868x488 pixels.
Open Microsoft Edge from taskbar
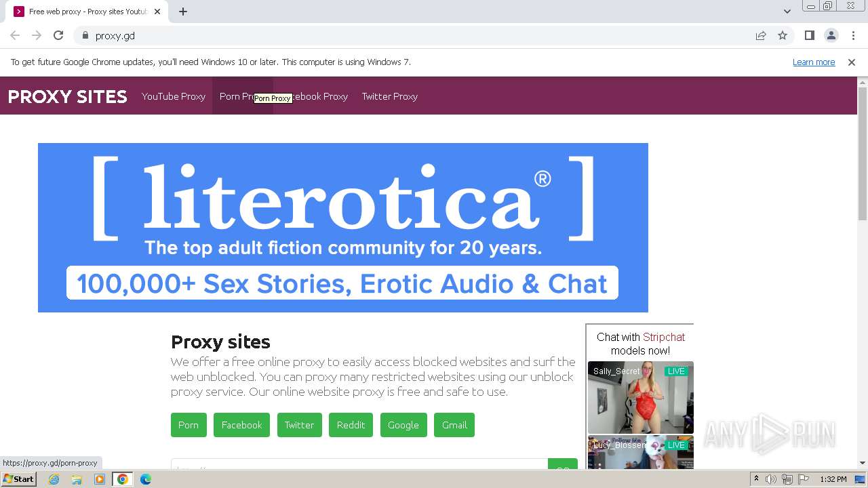pos(146,479)
